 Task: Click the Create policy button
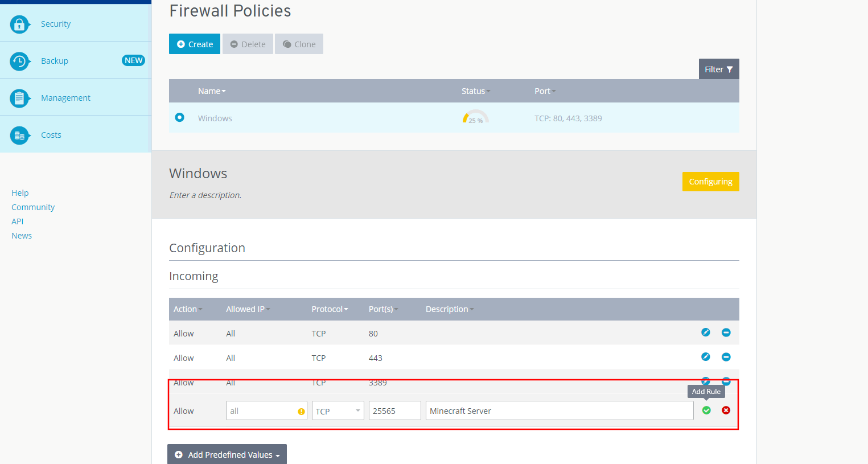click(x=195, y=44)
